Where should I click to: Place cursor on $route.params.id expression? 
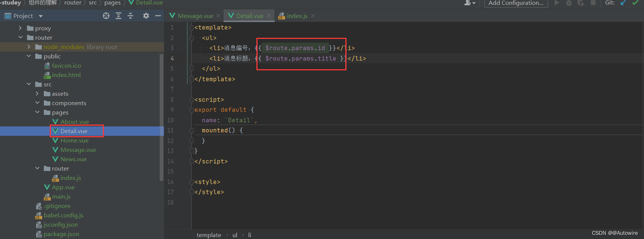point(295,48)
